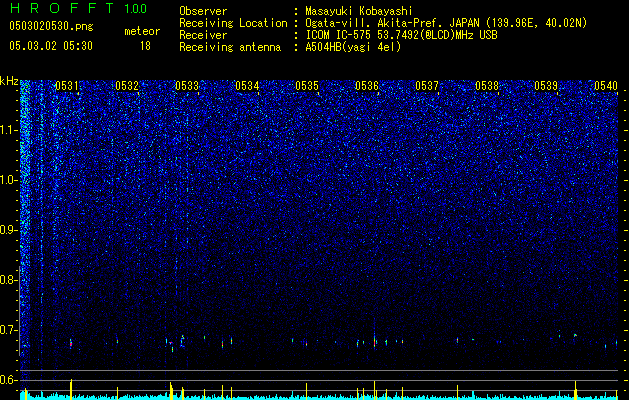Click the kHz axis unit label
The height and width of the screenshot is (400, 629).
pyautogui.click(x=9, y=81)
